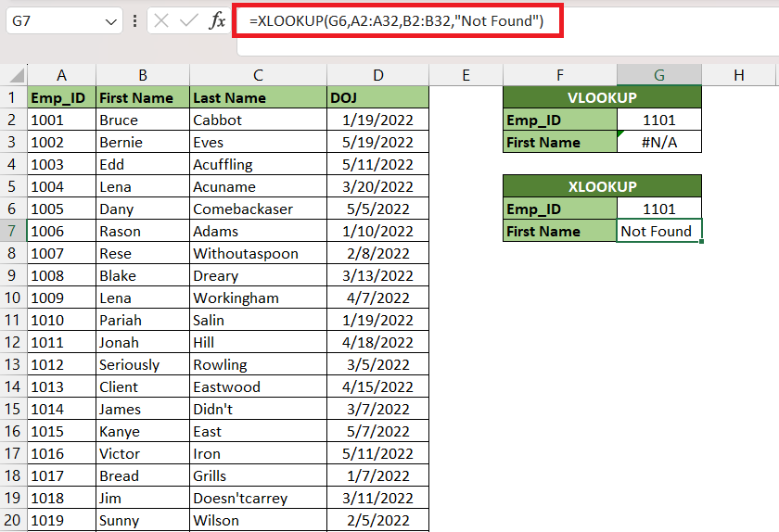The width and height of the screenshot is (779, 532).
Task: Select the green VLOOKUP header cell
Action: (602, 97)
